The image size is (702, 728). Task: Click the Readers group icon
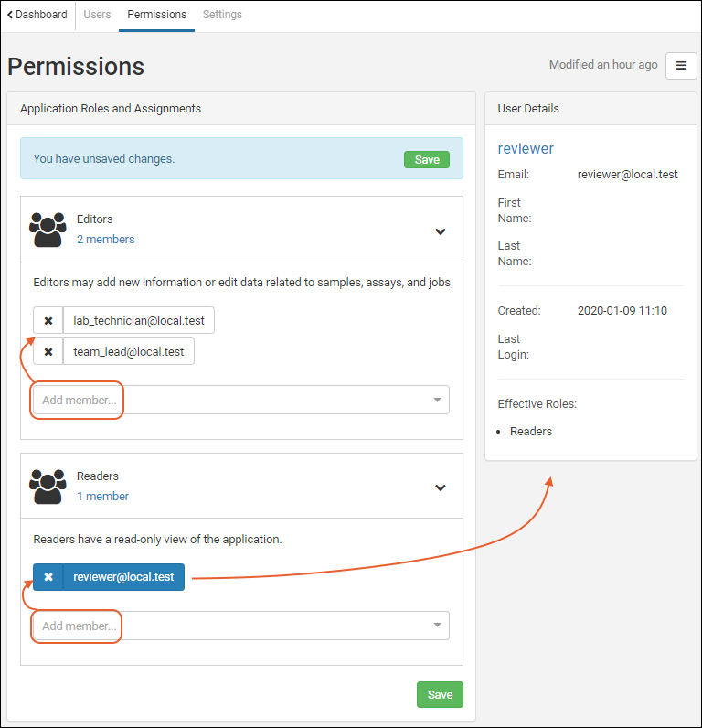point(48,487)
